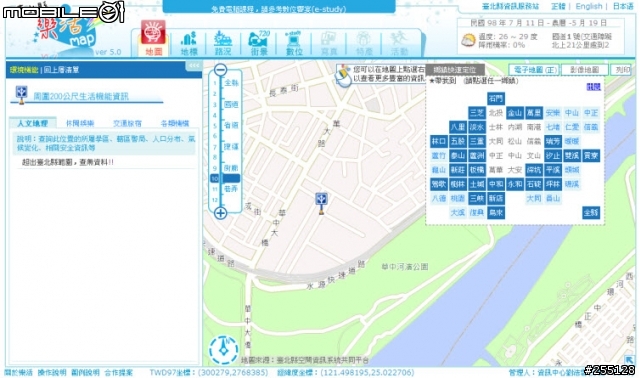Open the e-study banner link
The image size is (640, 378).
click(x=279, y=8)
